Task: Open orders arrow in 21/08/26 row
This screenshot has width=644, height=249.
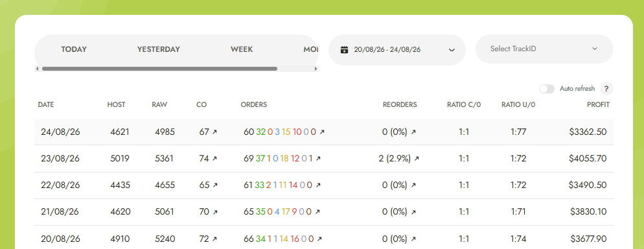Action: pos(317,212)
